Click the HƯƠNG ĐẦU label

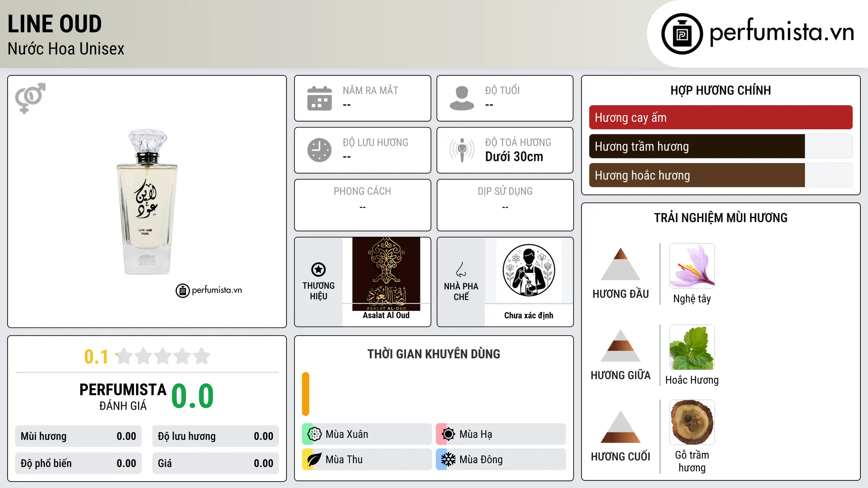[x=620, y=294]
